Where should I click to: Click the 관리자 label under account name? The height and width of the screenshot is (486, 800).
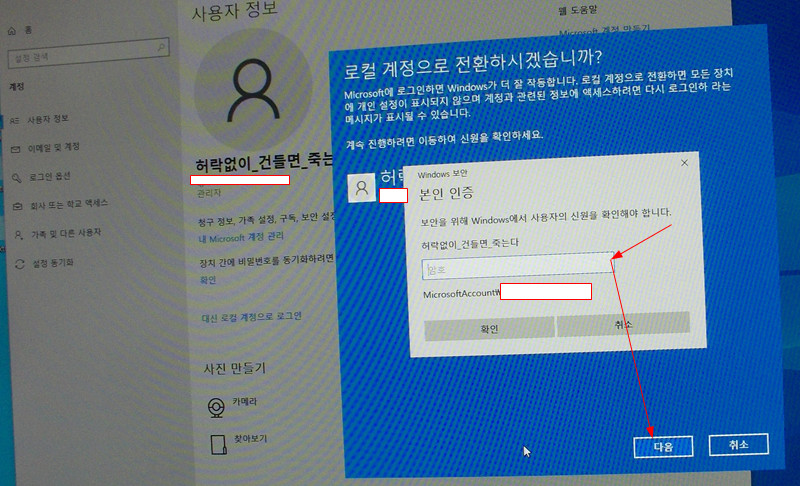pos(209,193)
